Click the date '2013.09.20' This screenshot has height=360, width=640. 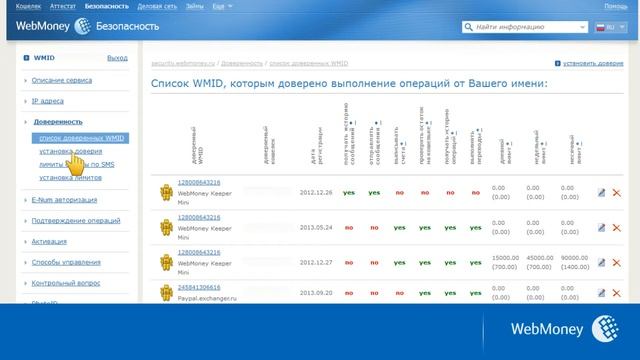[316, 293]
